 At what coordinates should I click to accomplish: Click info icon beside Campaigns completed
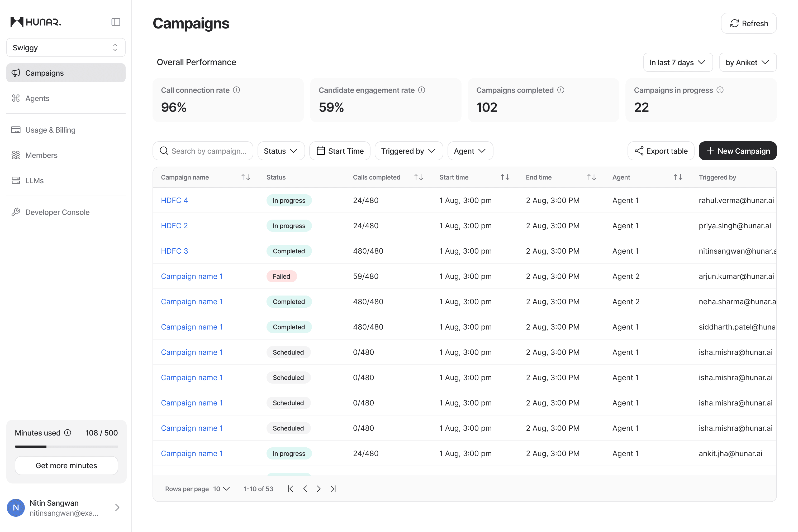(x=561, y=90)
